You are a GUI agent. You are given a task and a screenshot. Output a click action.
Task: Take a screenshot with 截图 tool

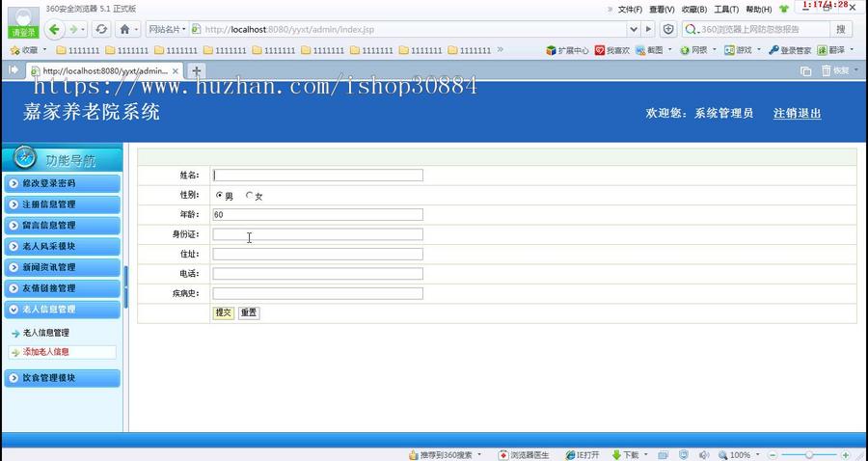[x=649, y=50]
